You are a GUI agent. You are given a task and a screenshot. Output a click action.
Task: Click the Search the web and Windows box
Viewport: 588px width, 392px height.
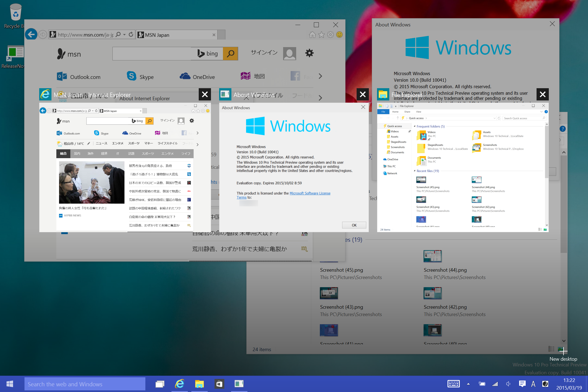(85, 384)
